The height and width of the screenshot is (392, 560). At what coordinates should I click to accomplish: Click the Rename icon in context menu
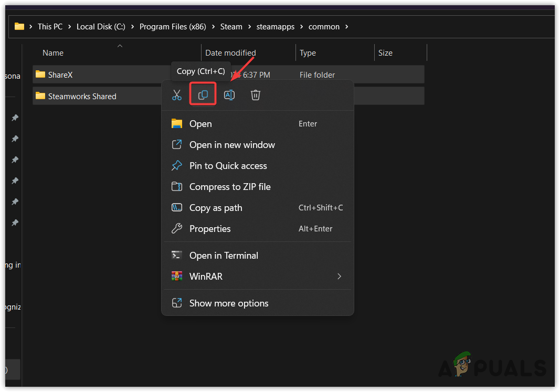pyautogui.click(x=229, y=95)
